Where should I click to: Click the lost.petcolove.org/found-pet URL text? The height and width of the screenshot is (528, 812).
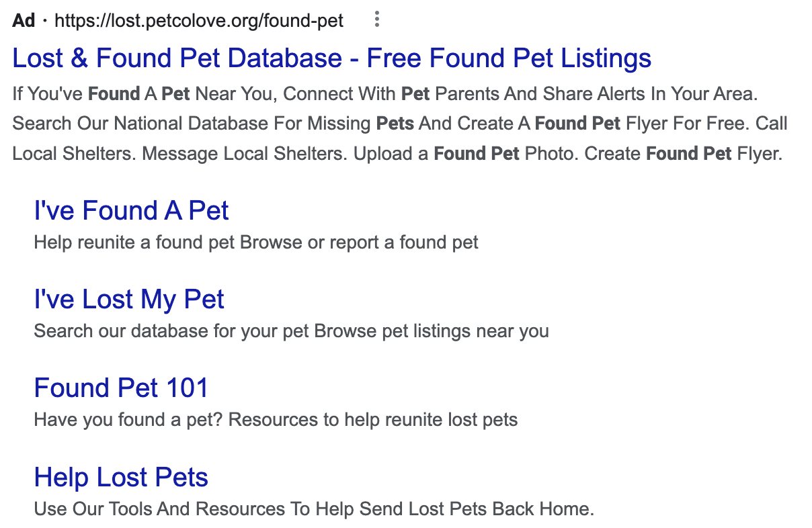199,21
